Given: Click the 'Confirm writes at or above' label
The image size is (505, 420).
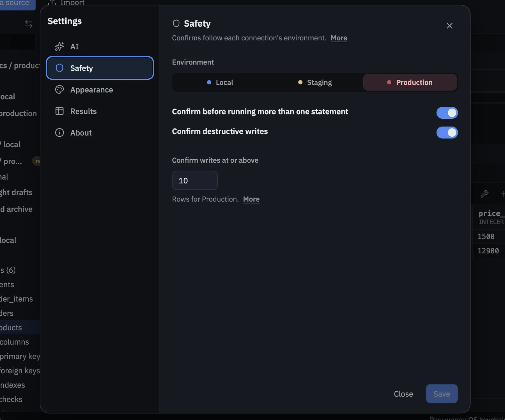Looking at the screenshot, I should (x=215, y=160).
